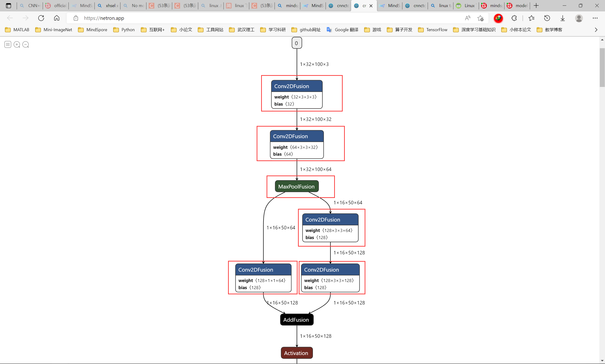The width and height of the screenshot is (605, 364).
Task: Add this page to favorites
Action: pos(480,18)
